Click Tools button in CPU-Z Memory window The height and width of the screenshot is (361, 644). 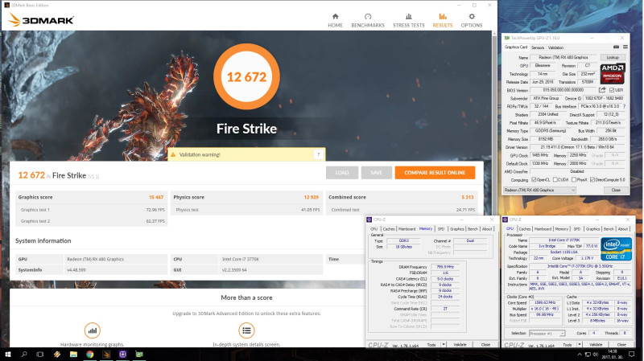(x=431, y=345)
